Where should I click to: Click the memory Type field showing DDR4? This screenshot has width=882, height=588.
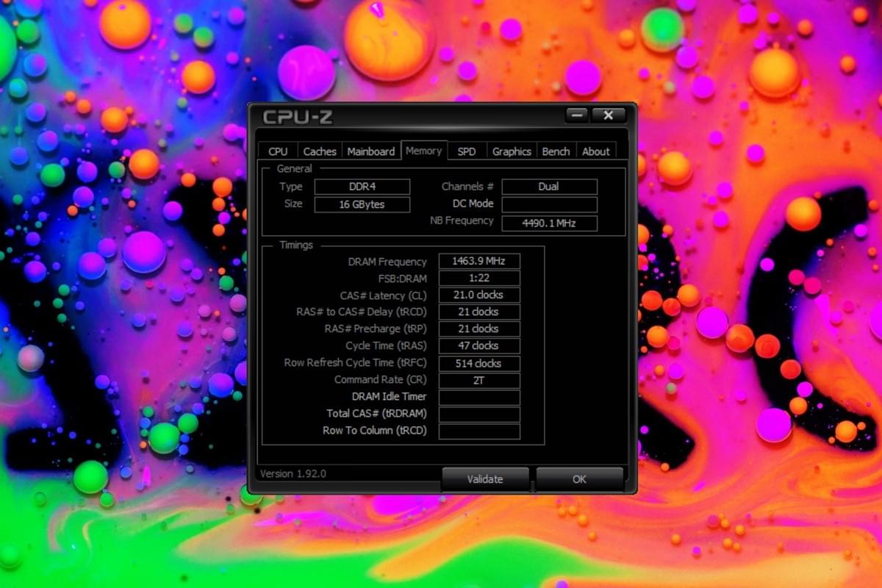coord(362,187)
